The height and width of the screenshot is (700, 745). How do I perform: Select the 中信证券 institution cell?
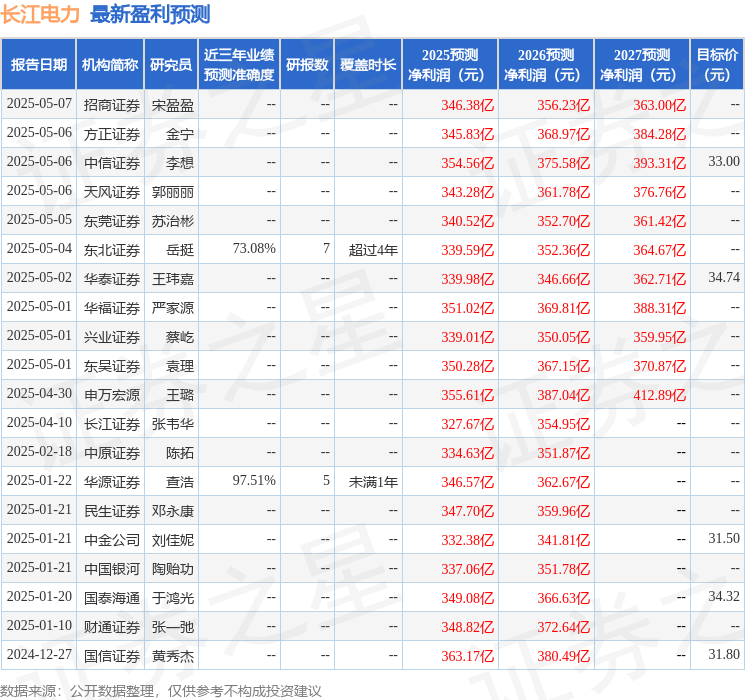point(112,163)
